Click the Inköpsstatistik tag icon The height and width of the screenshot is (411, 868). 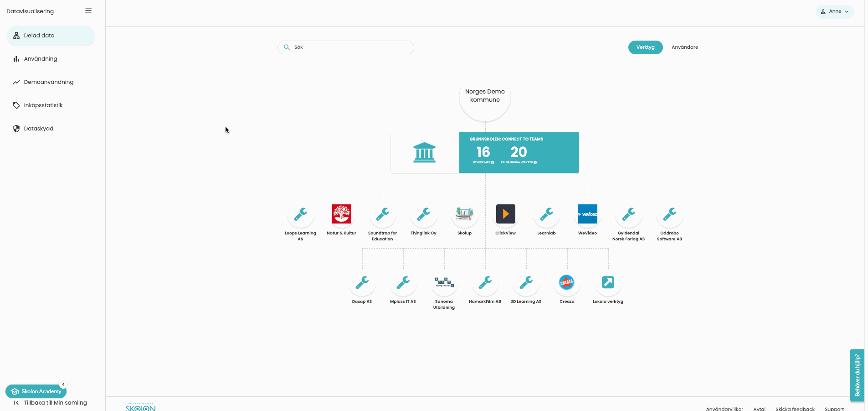pos(16,105)
